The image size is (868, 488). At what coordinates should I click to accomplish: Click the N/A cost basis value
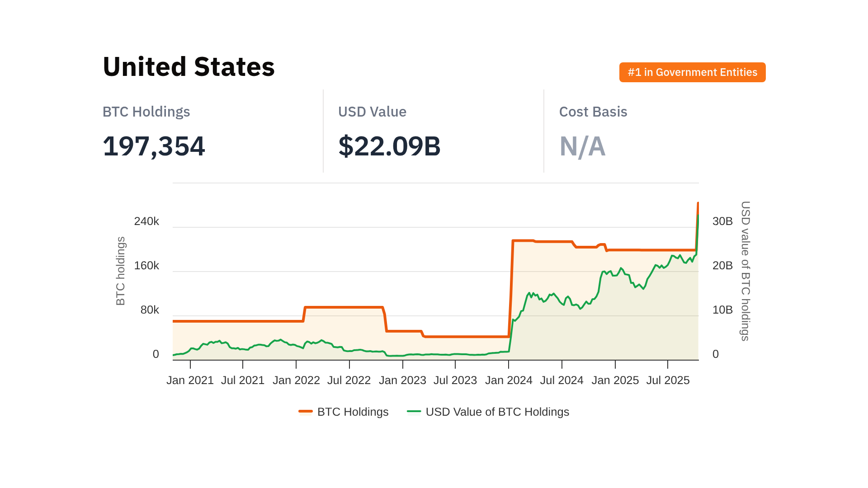coord(582,146)
